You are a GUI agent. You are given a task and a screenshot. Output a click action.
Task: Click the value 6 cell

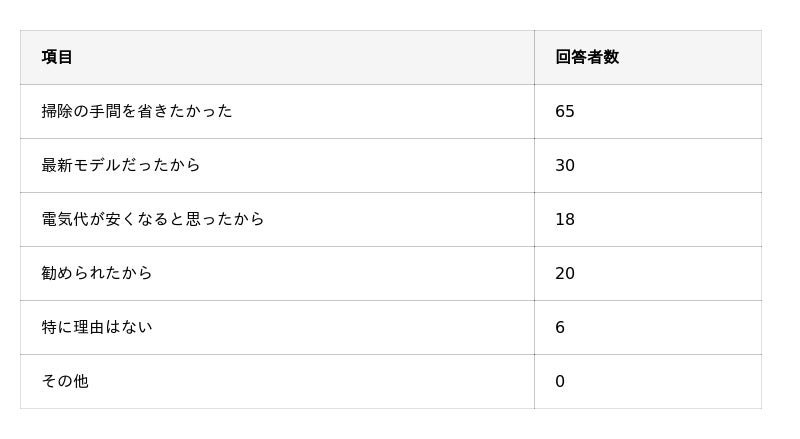pyautogui.click(x=560, y=327)
